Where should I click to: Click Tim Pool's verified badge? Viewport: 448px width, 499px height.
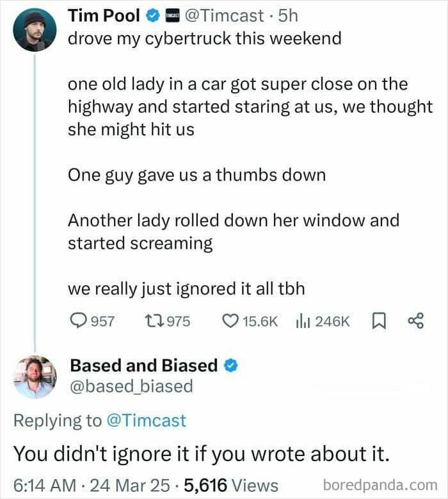[x=151, y=14]
